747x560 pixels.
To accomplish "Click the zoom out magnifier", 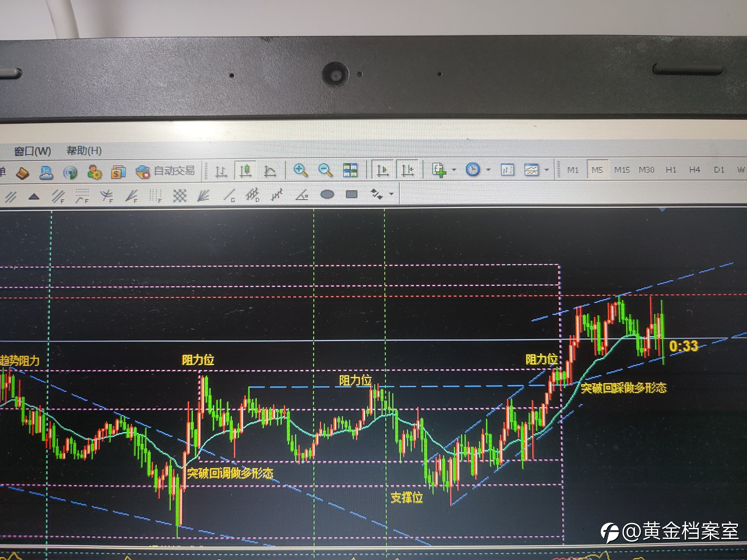I will [x=325, y=170].
